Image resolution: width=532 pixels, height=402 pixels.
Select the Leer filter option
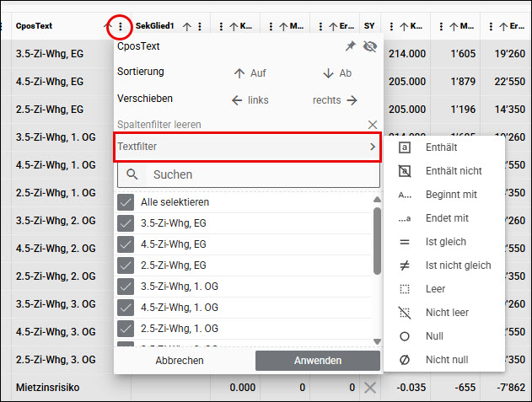coord(444,289)
